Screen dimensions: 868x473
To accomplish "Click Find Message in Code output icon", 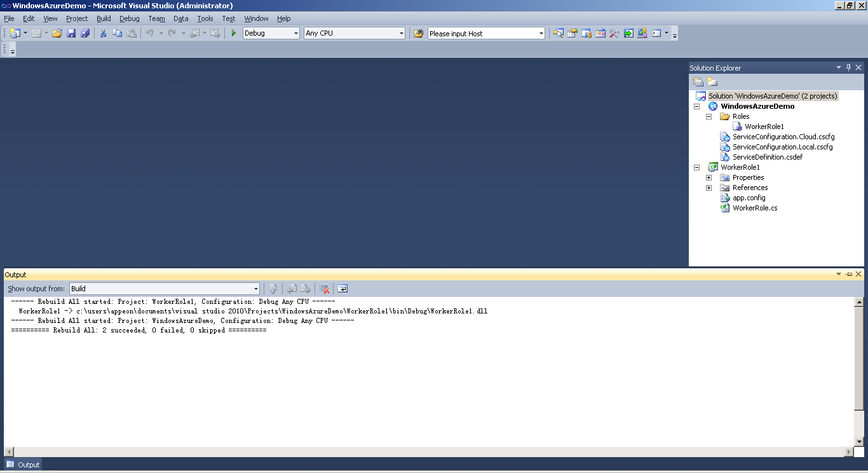I will [273, 289].
